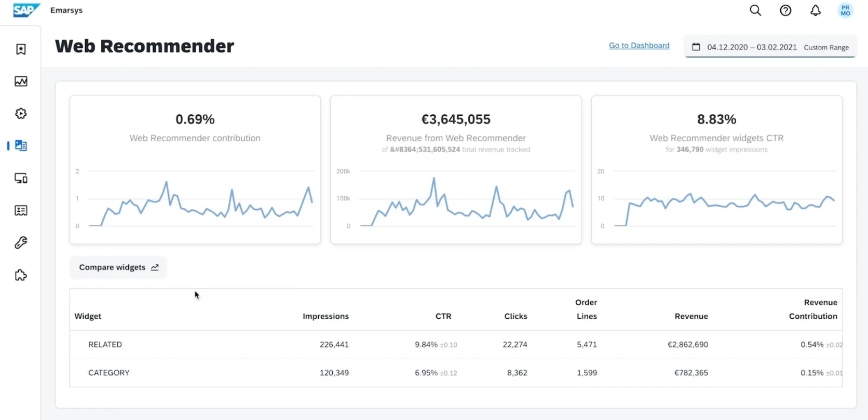The image size is (868, 420).
Task: Click the SAP logo in header
Action: (26, 10)
